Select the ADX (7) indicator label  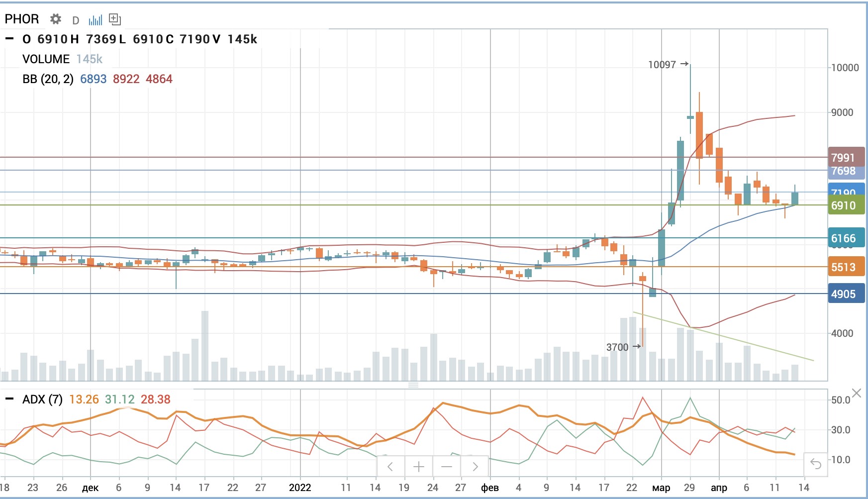42,399
